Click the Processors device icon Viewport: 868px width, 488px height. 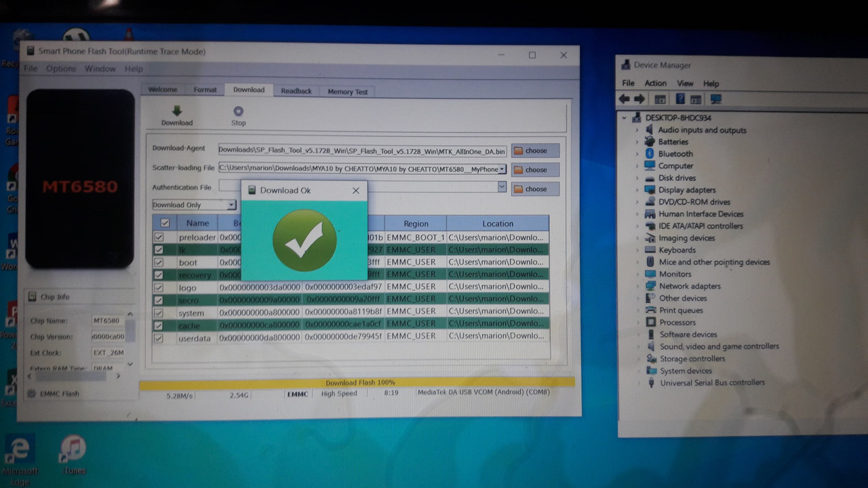click(650, 322)
